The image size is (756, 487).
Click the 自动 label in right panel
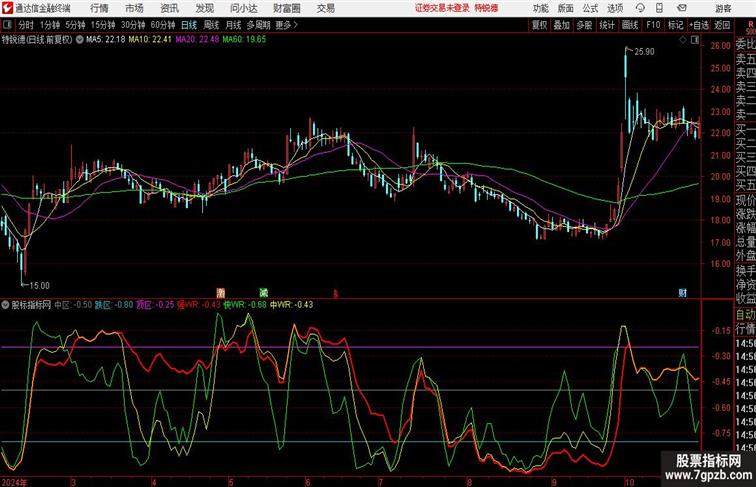click(745, 314)
